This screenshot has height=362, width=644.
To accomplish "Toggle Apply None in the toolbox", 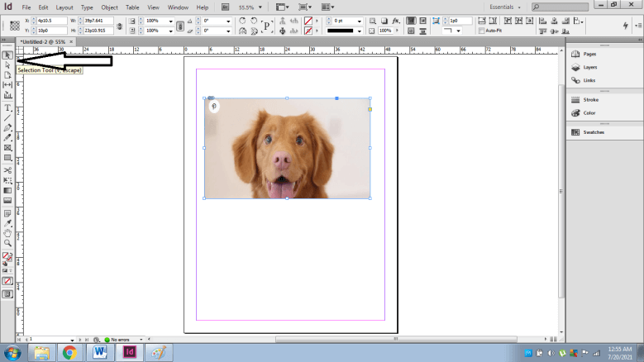I will (x=7, y=281).
